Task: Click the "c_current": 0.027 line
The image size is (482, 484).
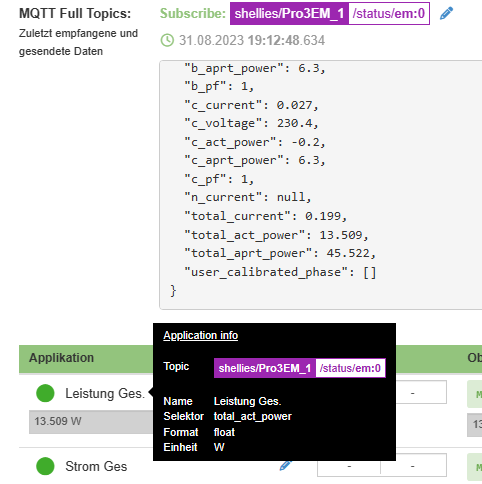Action: (x=251, y=105)
